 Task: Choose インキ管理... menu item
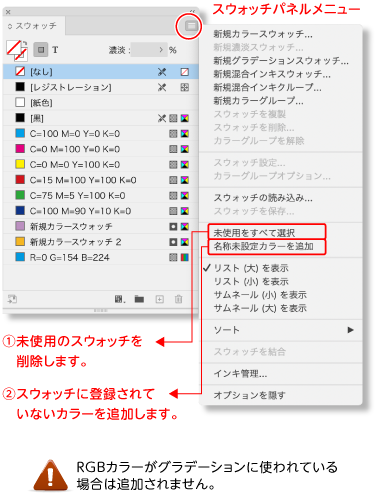point(240,374)
